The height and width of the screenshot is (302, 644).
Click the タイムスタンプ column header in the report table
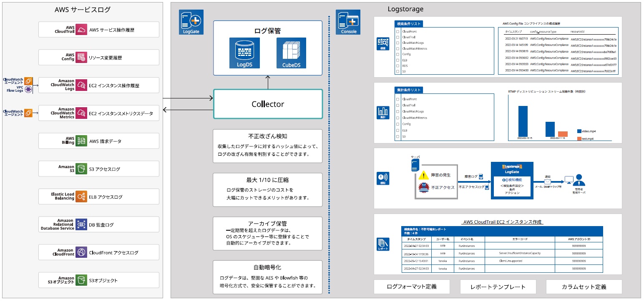click(416, 239)
